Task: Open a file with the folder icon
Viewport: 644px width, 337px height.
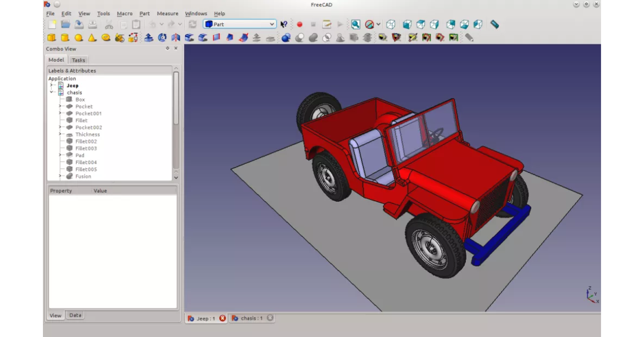Action: pyautogui.click(x=65, y=24)
